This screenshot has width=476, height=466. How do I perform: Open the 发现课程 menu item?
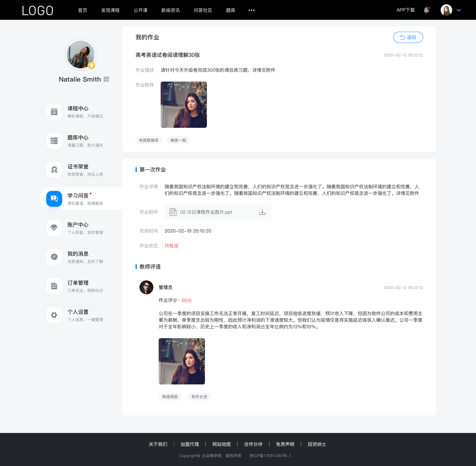[x=110, y=9]
